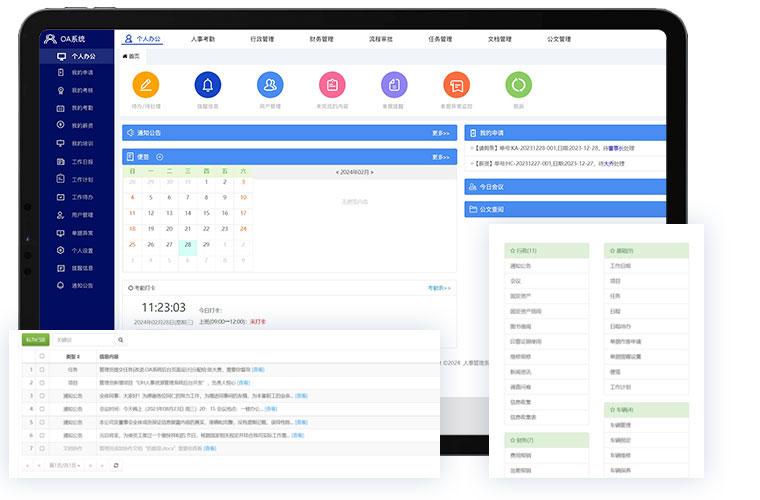
Task: Check the checkbox for row 1 (任务)
Action: pos(42,370)
